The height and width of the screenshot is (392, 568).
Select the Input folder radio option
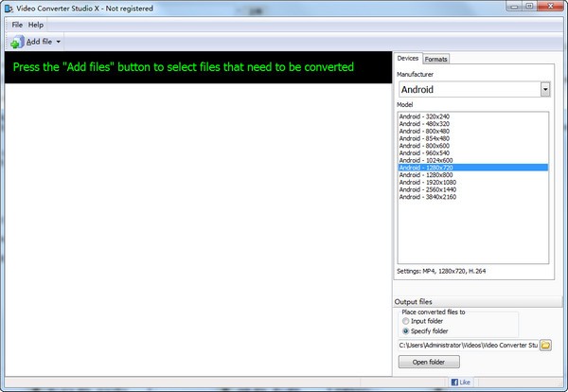pos(406,321)
